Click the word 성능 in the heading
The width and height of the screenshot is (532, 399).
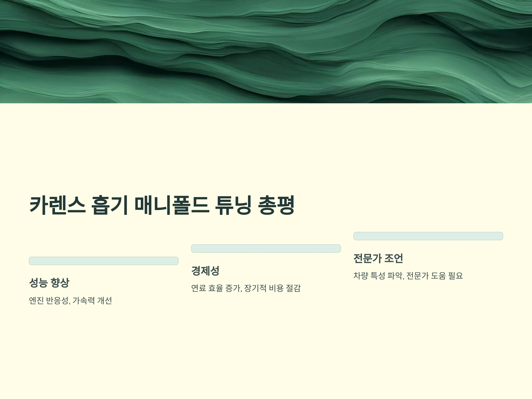point(38,283)
